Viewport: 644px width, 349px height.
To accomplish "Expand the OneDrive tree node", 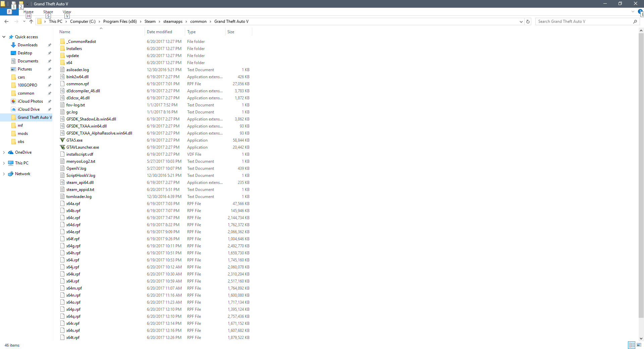I will click(4, 152).
